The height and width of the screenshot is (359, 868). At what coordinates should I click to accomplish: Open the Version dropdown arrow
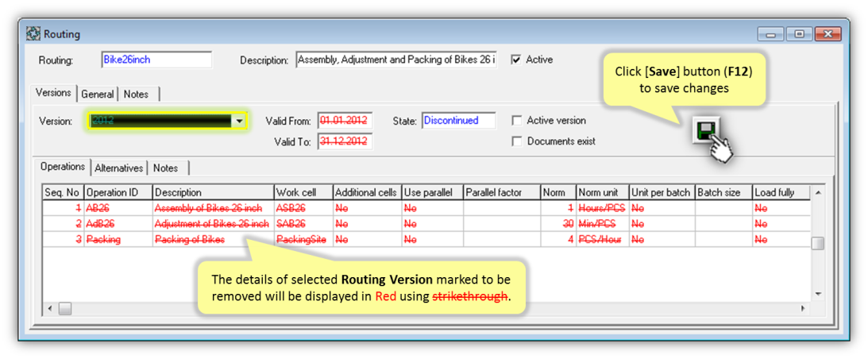coord(239,122)
